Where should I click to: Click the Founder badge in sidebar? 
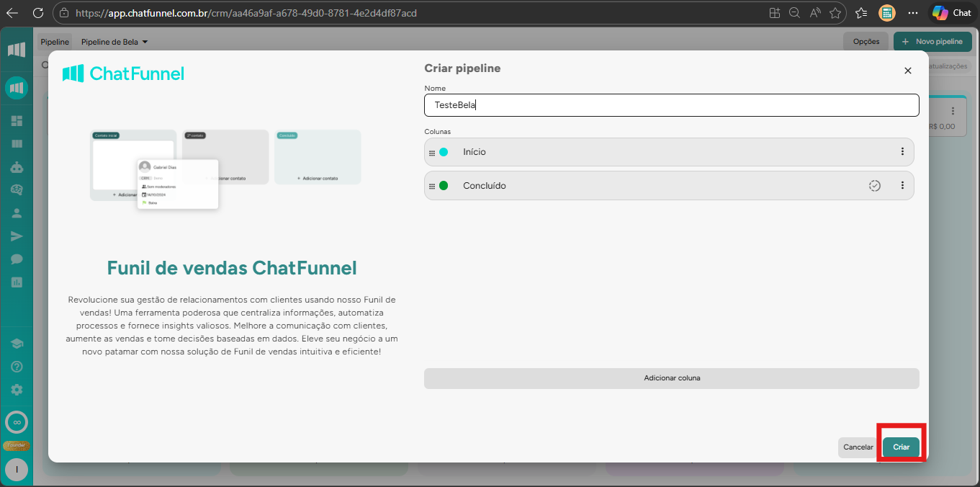coord(17,445)
